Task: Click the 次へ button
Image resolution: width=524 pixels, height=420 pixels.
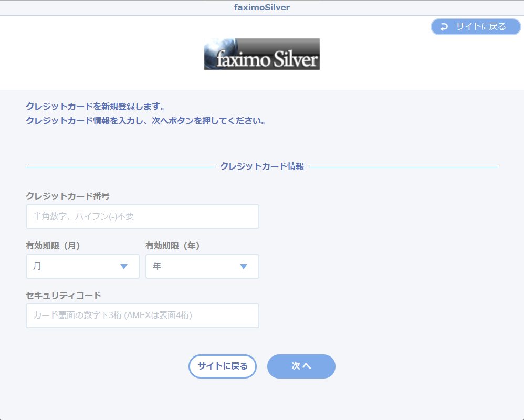Action: [x=301, y=366]
